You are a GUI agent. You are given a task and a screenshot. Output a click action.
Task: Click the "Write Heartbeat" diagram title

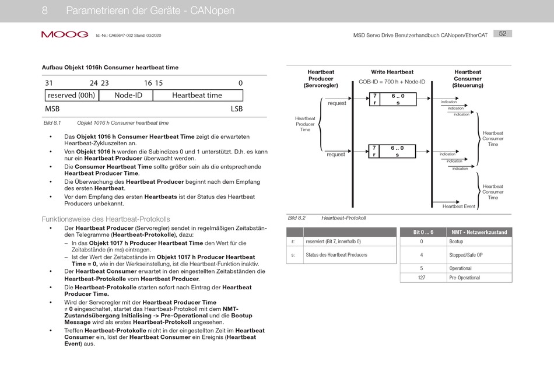click(392, 72)
